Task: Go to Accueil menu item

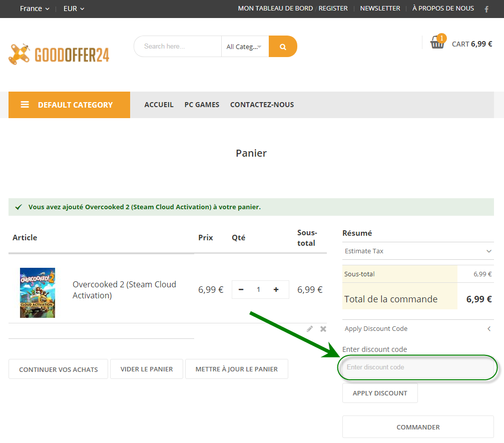Action: [159, 105]
